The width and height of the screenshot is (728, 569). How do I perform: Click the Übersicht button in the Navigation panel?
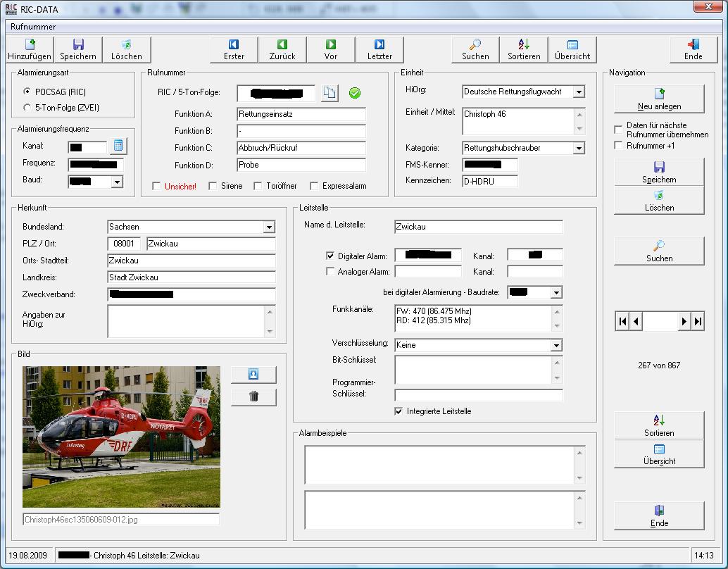659,454
